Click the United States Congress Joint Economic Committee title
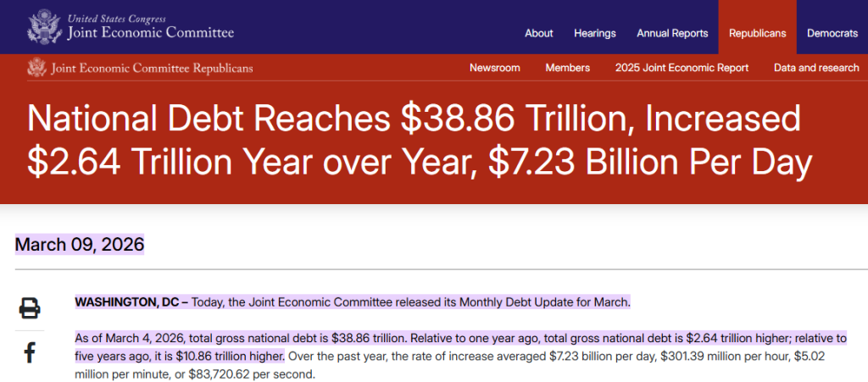The height and width of the screenshot is (382, 868). 151,27
